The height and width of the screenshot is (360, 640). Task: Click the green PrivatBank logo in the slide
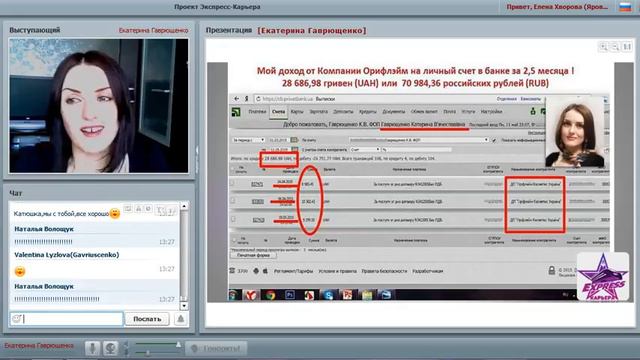point(236,112)
